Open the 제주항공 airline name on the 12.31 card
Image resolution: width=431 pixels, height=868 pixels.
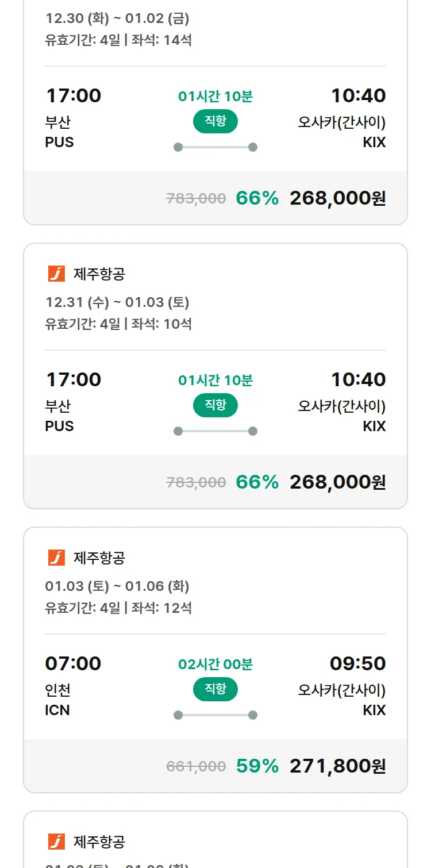click(x=99, y=274)
